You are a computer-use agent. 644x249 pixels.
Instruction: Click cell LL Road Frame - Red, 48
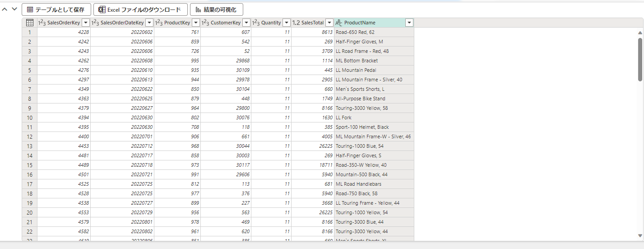[x=374, y=51]
